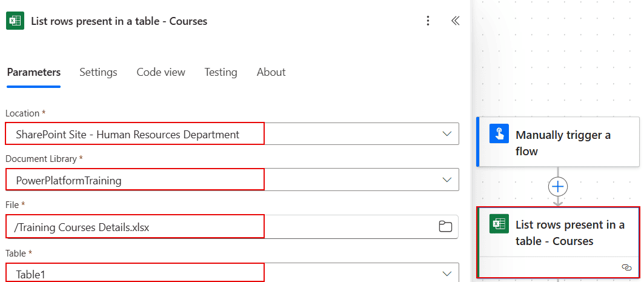Open the Settings tab
Viewport: 644px width, 282px height.
click(98, 72)
